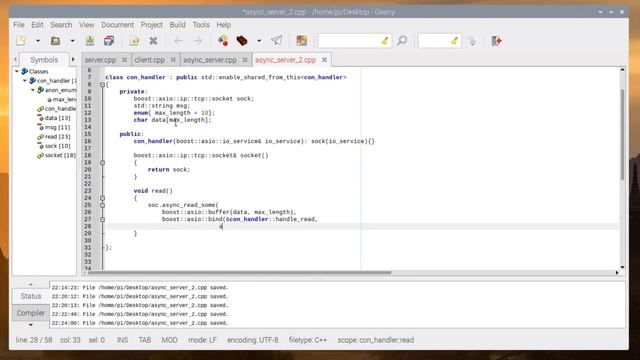Open the View menu
This screenshot has height=360, width=640.
(87, 25)
